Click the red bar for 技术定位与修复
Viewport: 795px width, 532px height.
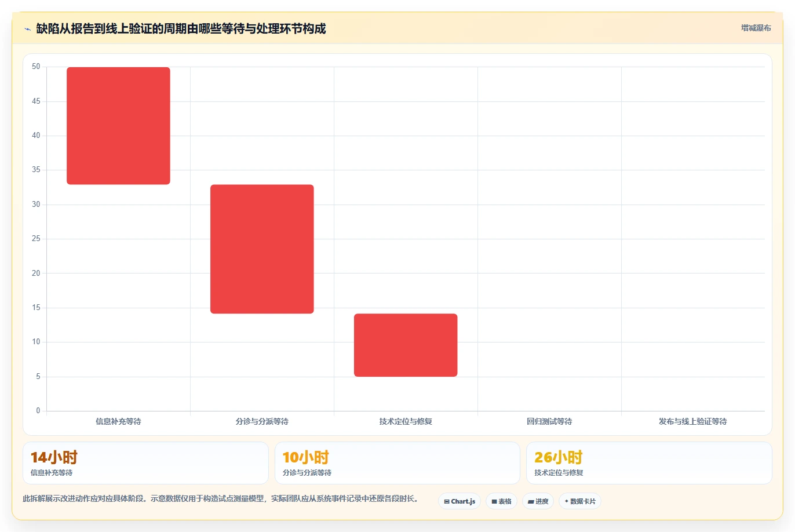(406, 345)
